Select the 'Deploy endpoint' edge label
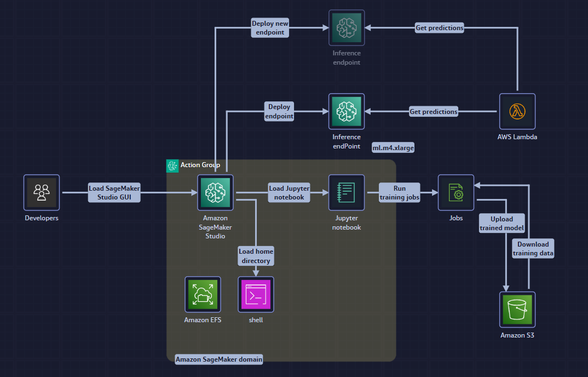 279,112
